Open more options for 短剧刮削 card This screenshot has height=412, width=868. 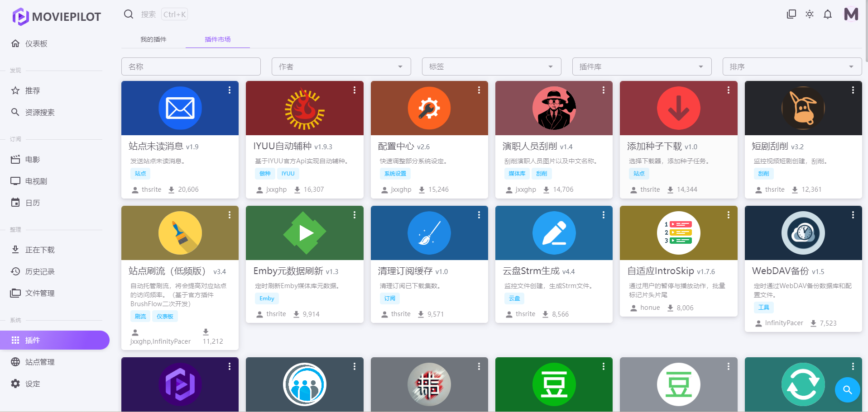click(x=853, y=90)
